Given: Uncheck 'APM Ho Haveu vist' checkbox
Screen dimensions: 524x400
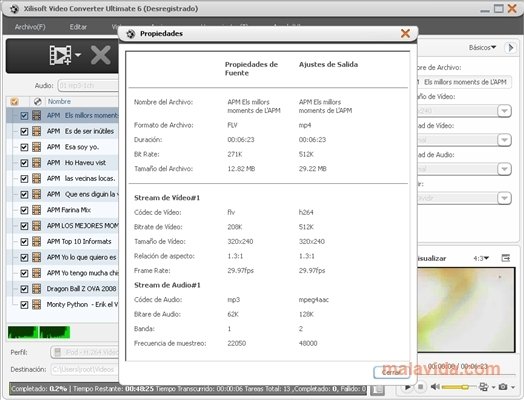Looking at the screenshot, I should [x=24, y=163].
